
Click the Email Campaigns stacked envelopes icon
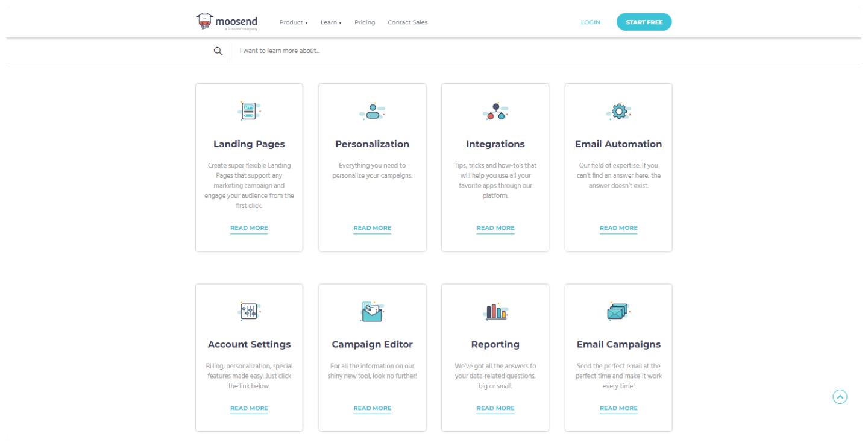click(x=618, y=311)
